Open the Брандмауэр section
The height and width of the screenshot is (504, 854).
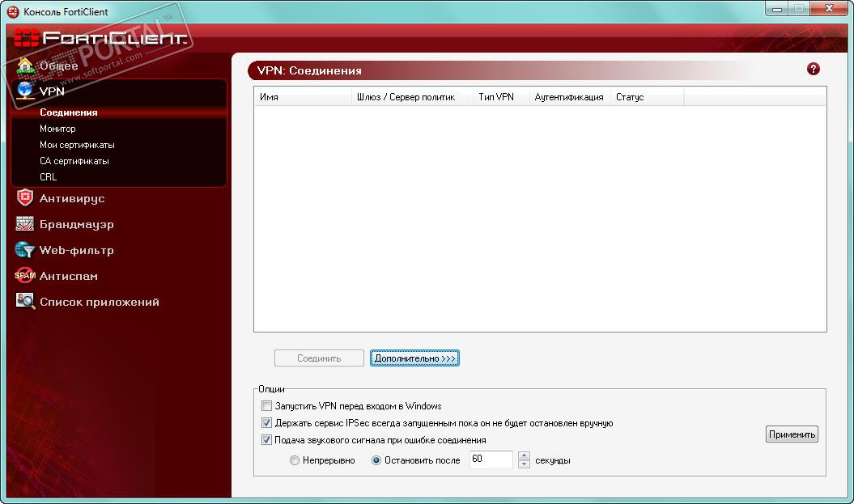[x=77, y=224]
